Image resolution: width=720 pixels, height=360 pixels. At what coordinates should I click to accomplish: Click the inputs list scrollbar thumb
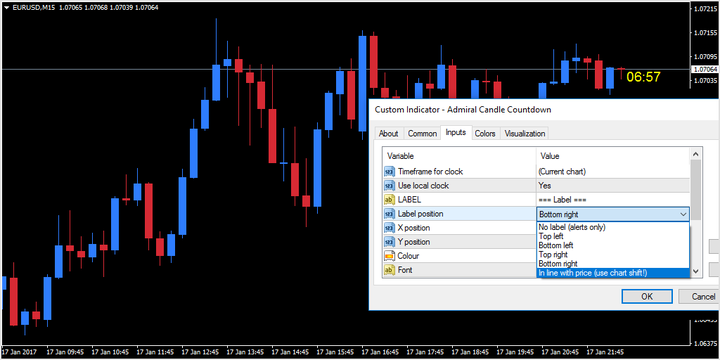(x=696, y=189)
